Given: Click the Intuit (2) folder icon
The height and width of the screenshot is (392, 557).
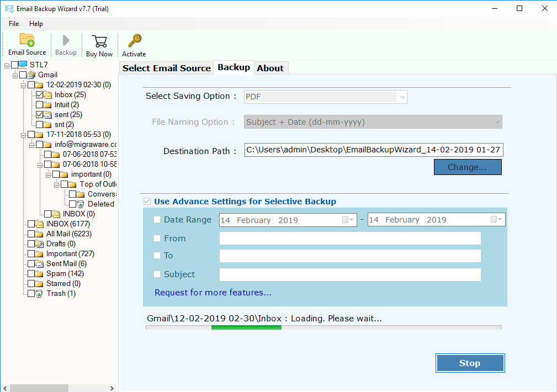Looking at the screenshot, I should (x=47, y=105).
